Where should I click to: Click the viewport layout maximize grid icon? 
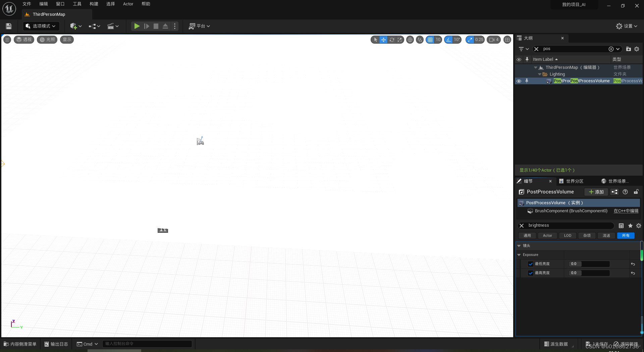(x=507, y=40)
